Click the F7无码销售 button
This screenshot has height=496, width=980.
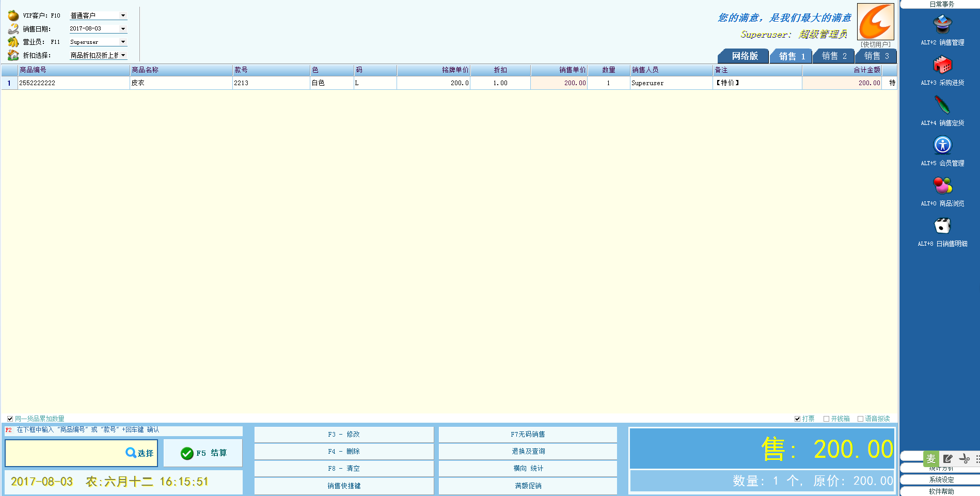(528, 435)
